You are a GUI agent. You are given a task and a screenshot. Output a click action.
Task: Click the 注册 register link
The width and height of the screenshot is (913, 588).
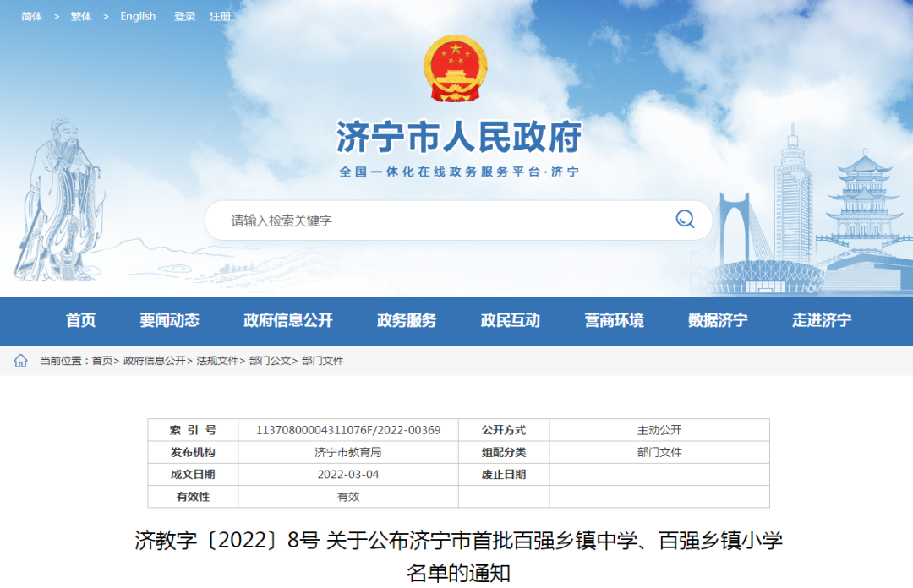tap(221, 16)
